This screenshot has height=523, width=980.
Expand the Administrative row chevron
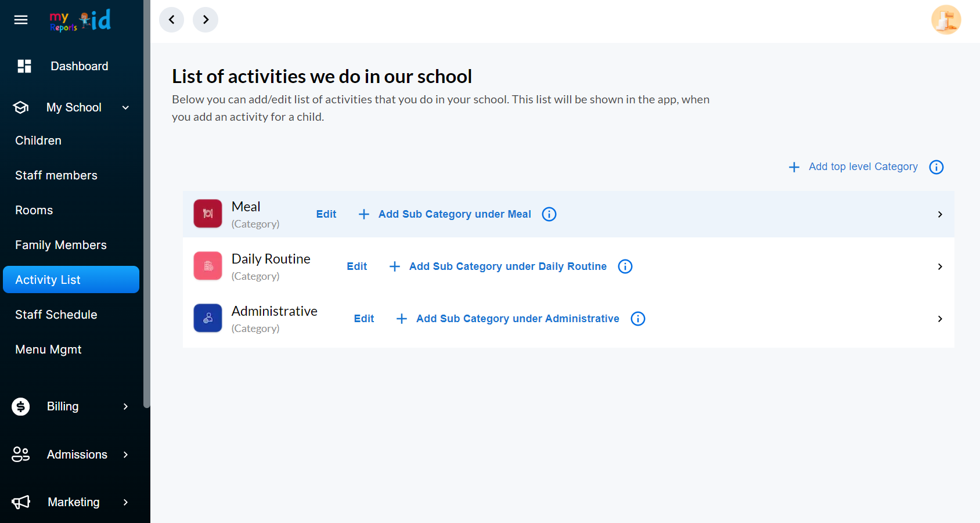pyautogui.click(x=940, y=319)
